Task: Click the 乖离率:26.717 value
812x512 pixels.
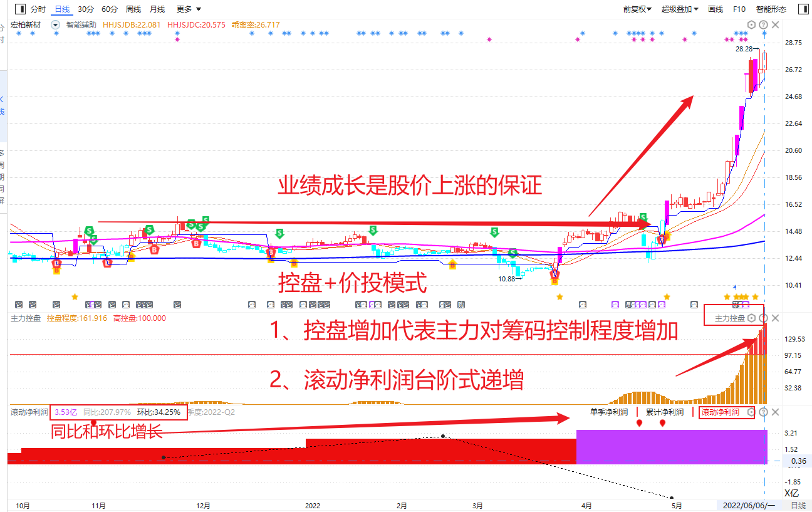Action: 256,25
